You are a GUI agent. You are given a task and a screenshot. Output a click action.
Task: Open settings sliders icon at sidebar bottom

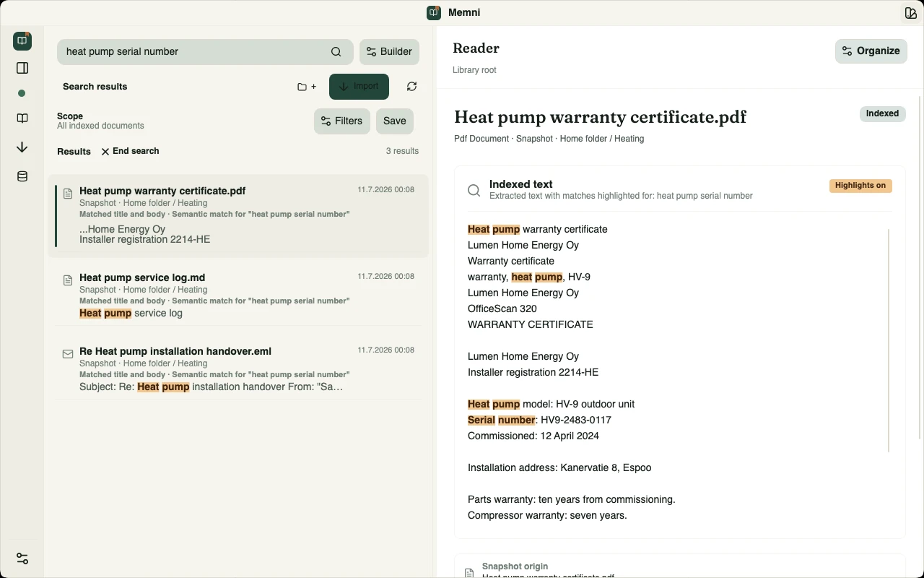22,558
